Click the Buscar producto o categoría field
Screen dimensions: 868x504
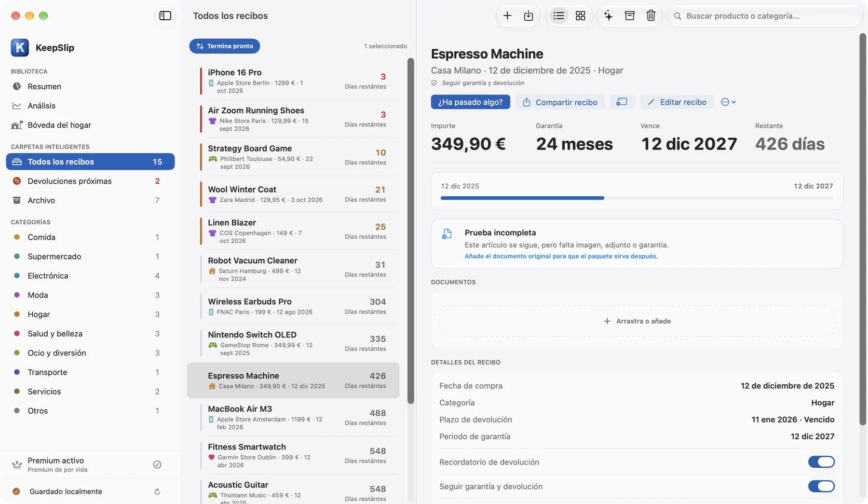coord(765,16)
